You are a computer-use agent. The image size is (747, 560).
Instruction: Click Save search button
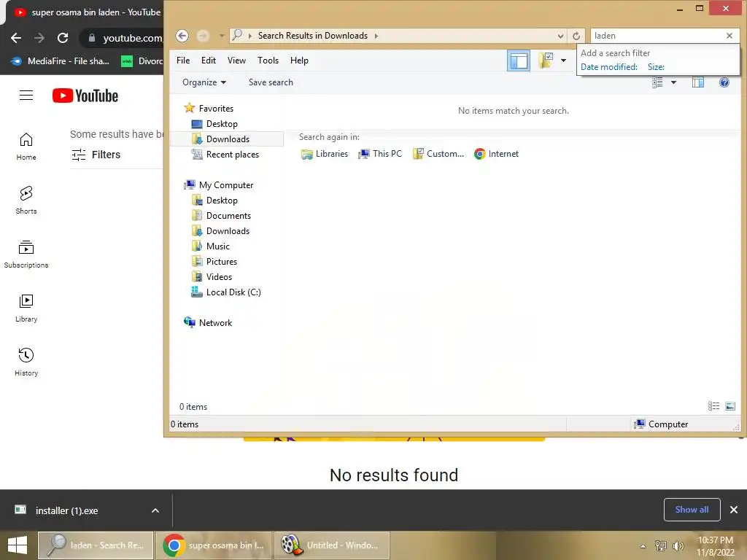pyautogui.click(x=271, y=82)
